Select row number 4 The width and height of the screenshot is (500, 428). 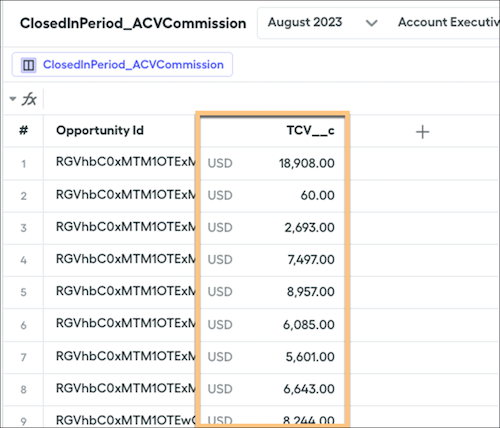pyautogui.click(x=23, y=260)
